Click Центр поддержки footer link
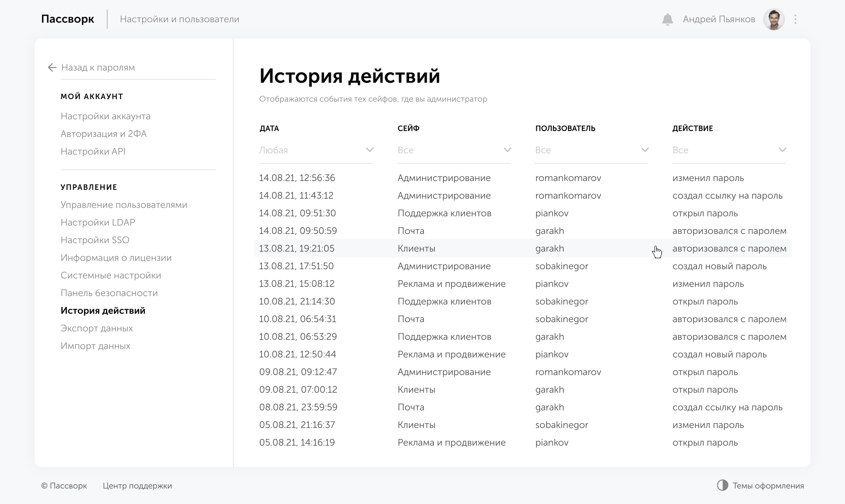This screenshot has width=845, height=504. coord(137,486)
